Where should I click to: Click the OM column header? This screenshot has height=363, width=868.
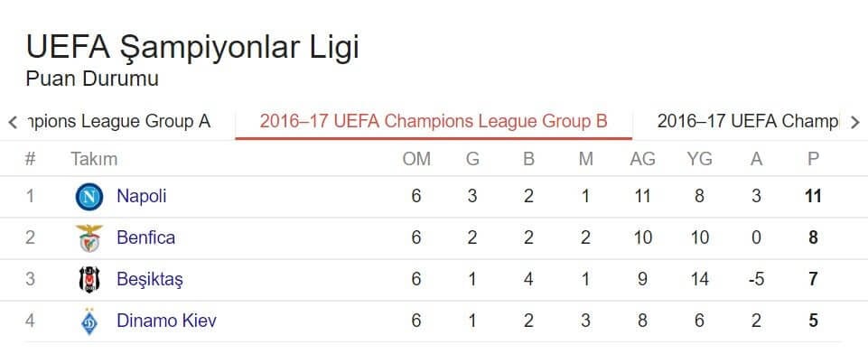[x=416, y=159]
